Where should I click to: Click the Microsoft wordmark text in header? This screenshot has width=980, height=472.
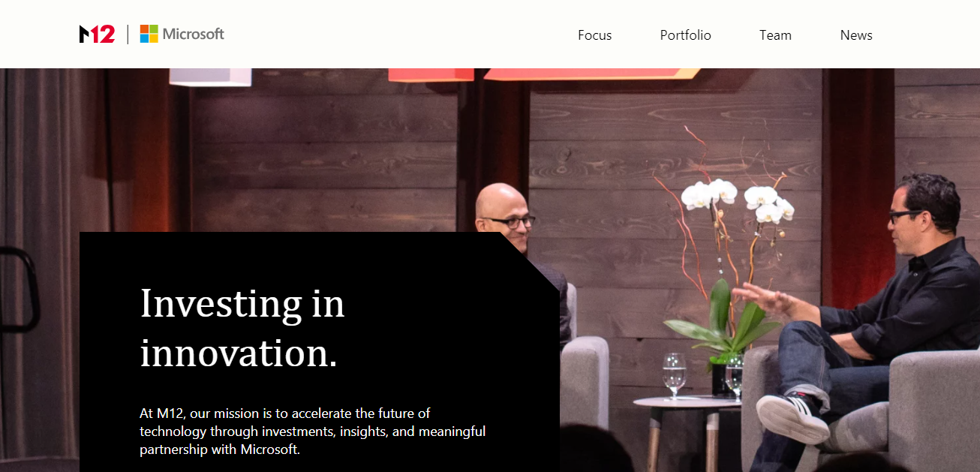coord(194,34)
